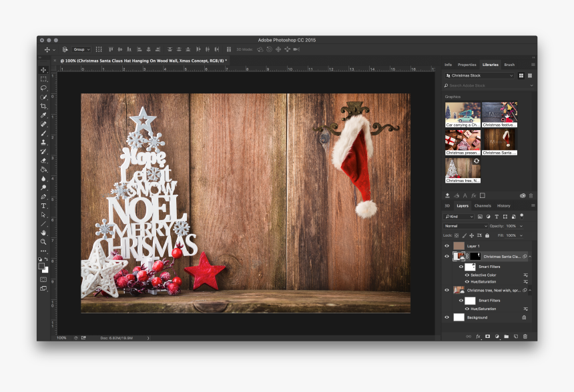Delete selected layer with trash icon

pyautogui.click(x=525, y=337)
